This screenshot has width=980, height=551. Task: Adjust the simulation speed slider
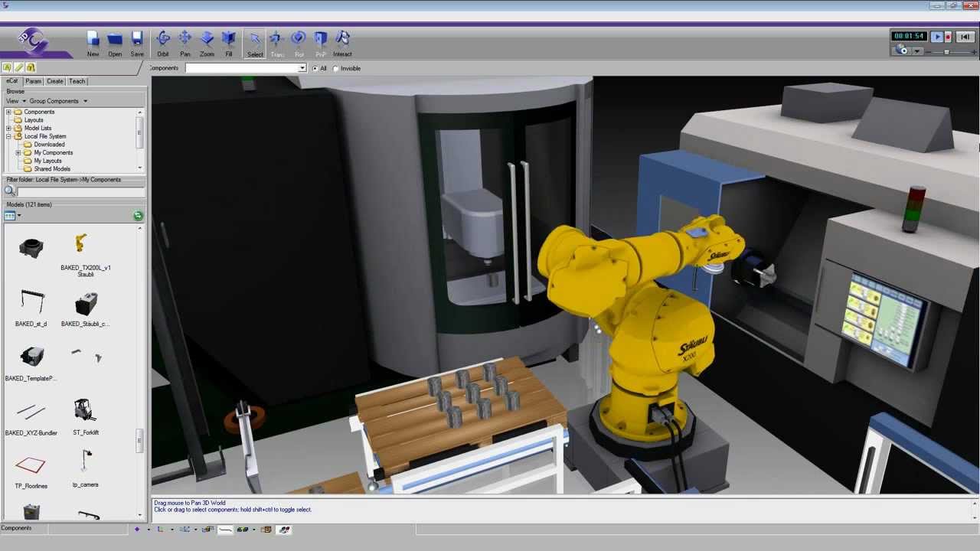[947, 51]
